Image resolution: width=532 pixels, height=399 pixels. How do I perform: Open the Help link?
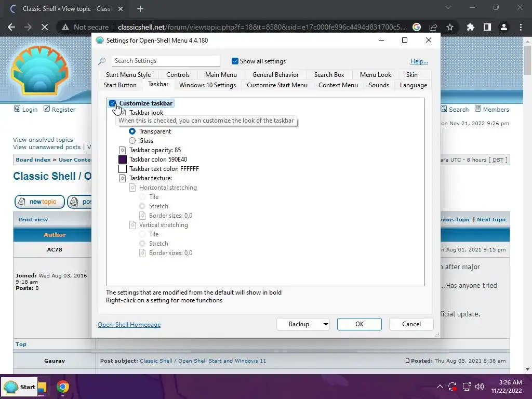tap(419, 61)
